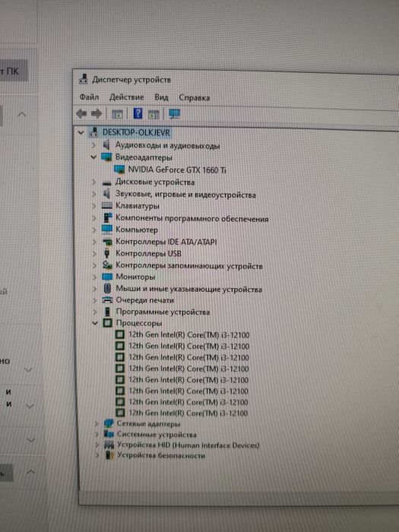This screenshot has height=532, width=399.
Task: Click the NVIDIA GeForce GTX 1660 Ti device icon
Action: [119, 169]
